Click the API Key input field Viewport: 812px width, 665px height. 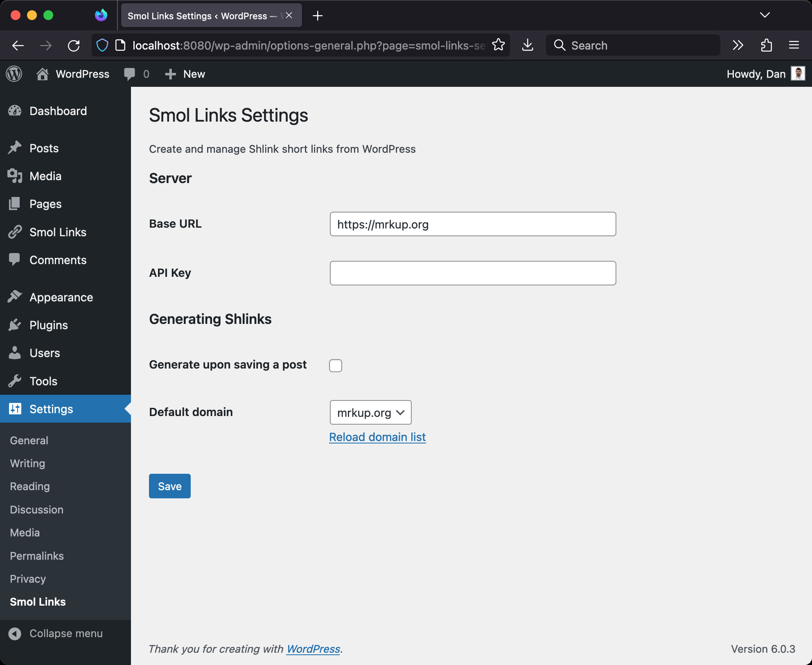pos(472,272)
